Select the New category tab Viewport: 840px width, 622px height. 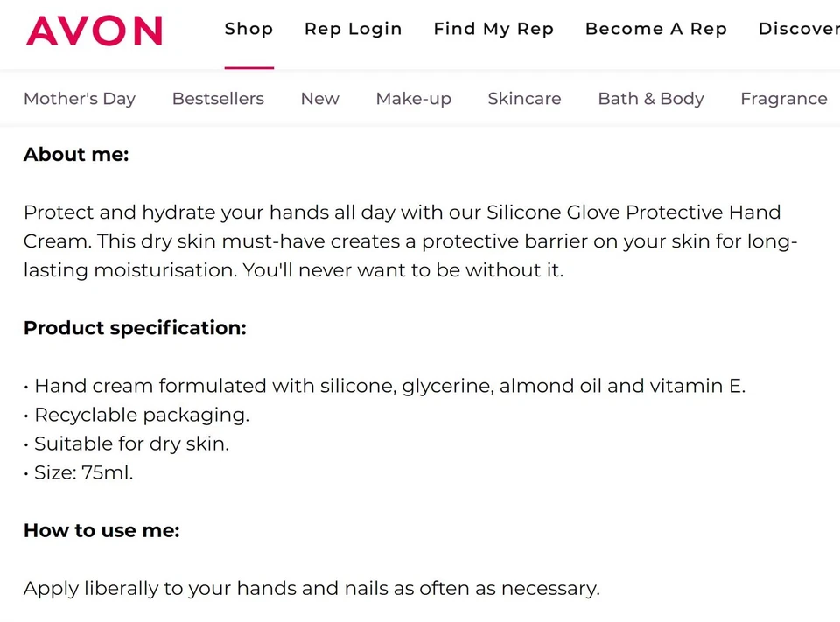point(319,99)
